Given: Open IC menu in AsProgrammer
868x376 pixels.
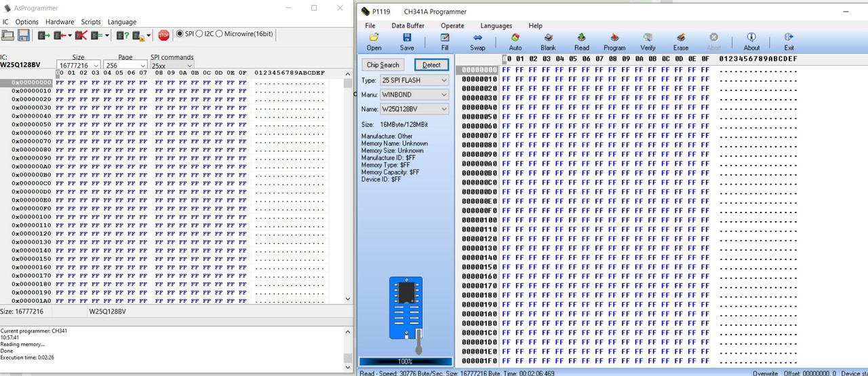Looking at the screenshot, I should [5, 22].
